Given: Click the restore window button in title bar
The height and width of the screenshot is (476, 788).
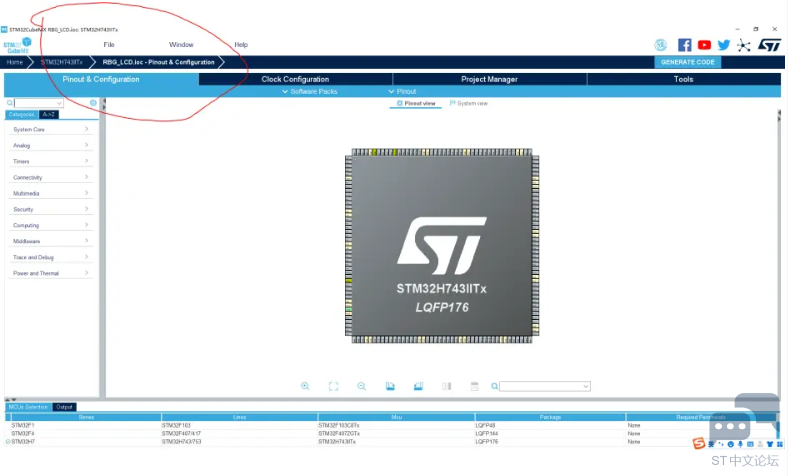Looking at the screenshot, I should pos(756,29).
